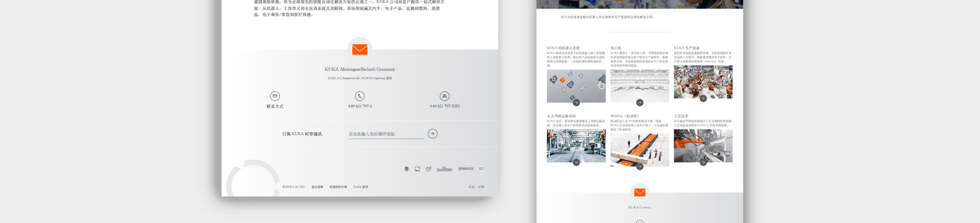Click the phone icon above +49 821 797-0
The height and width of the screenshot is (223, 980).
(x=360, y=96)
